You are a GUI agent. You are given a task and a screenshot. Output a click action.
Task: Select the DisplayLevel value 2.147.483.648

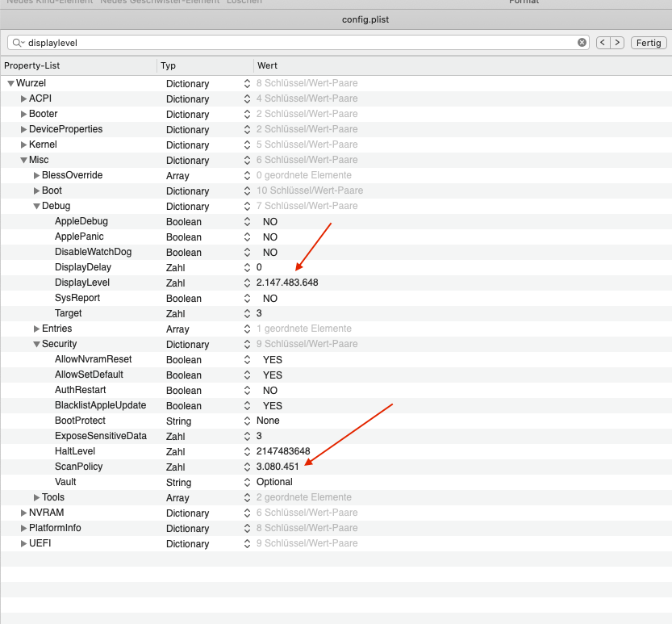(x=287, y=283)
